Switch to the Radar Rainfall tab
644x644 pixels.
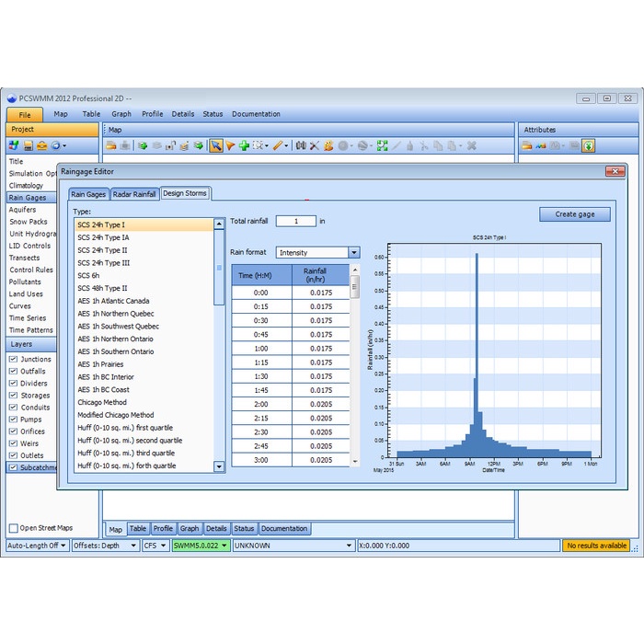tap(134, 194)
